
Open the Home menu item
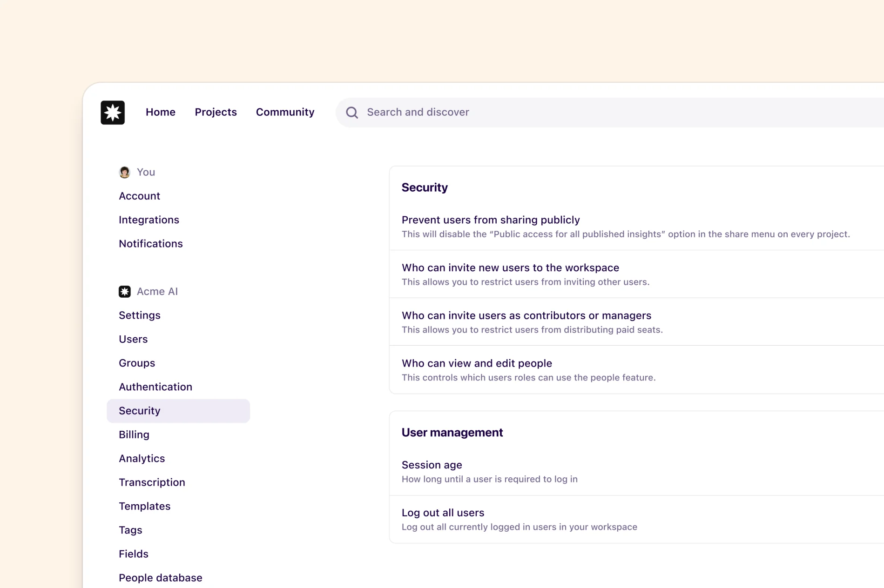point(160,112)
